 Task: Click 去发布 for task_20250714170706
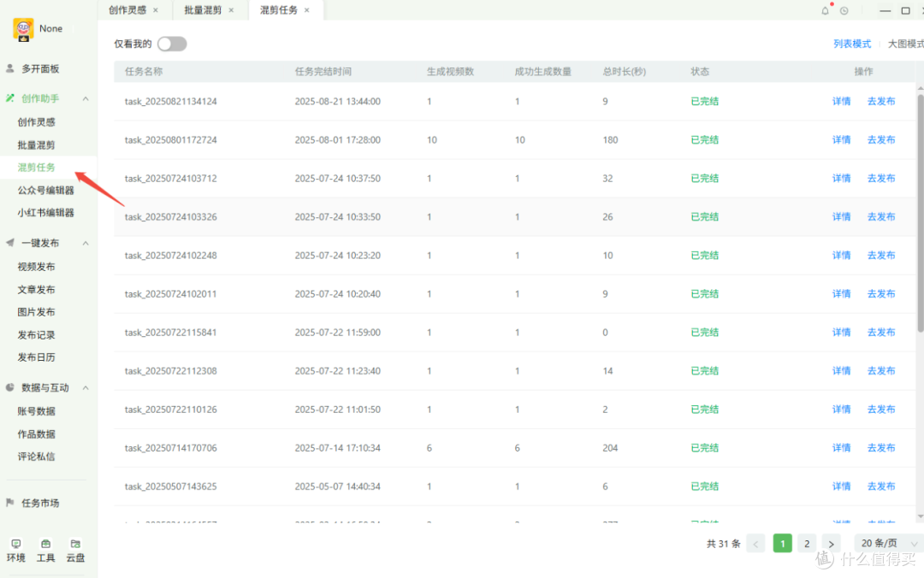pyautogui.click(x=881, y=448)
